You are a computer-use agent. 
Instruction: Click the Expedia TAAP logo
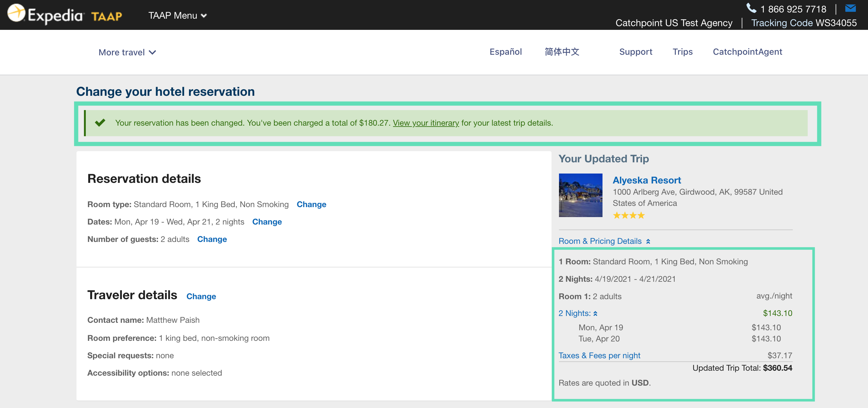(65, 15)
